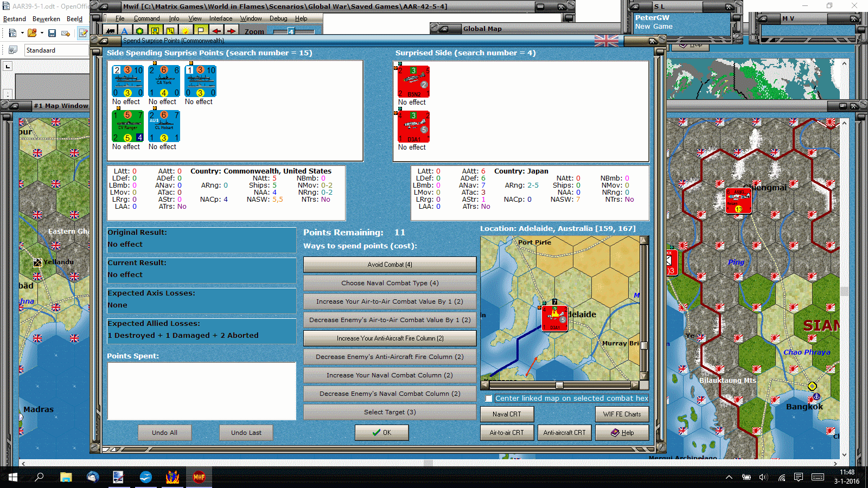Click the open folder icon in OpenOffice
The height and width of the screenshot is (488, 868).
pos(32,33)
